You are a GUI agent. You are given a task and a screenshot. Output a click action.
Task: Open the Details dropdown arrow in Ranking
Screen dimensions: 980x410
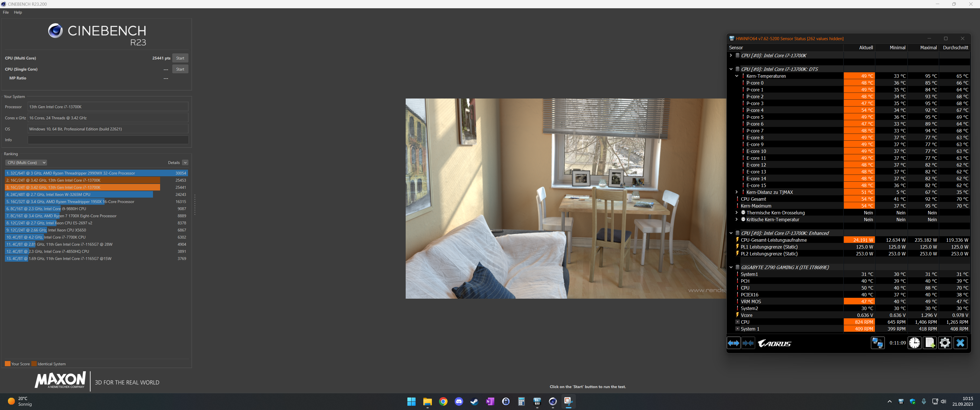coord(185,163)
